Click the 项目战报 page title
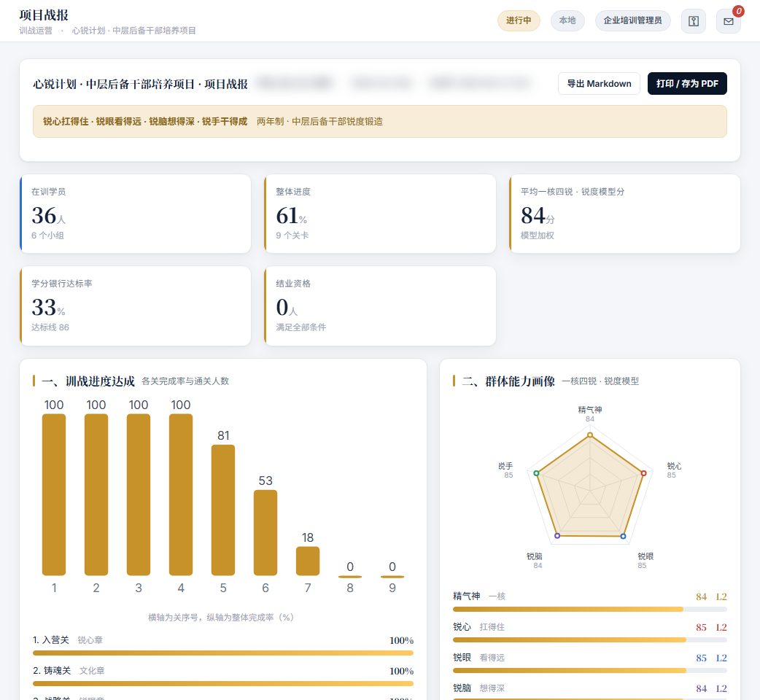 (44, 15)
